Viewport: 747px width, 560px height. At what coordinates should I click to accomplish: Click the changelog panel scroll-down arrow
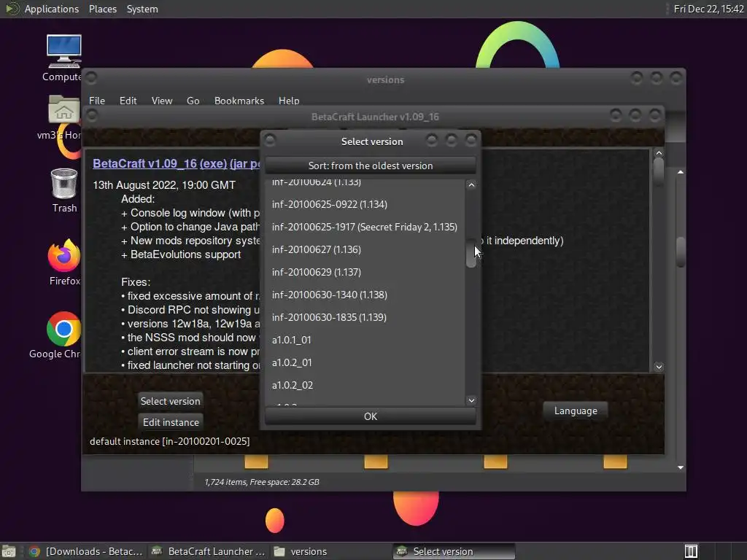click(659, 367)
